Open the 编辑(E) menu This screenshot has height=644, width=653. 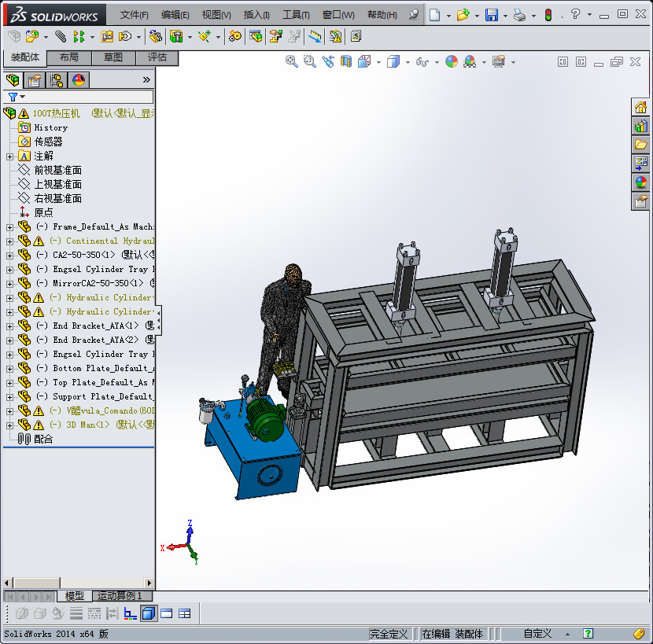175,15
